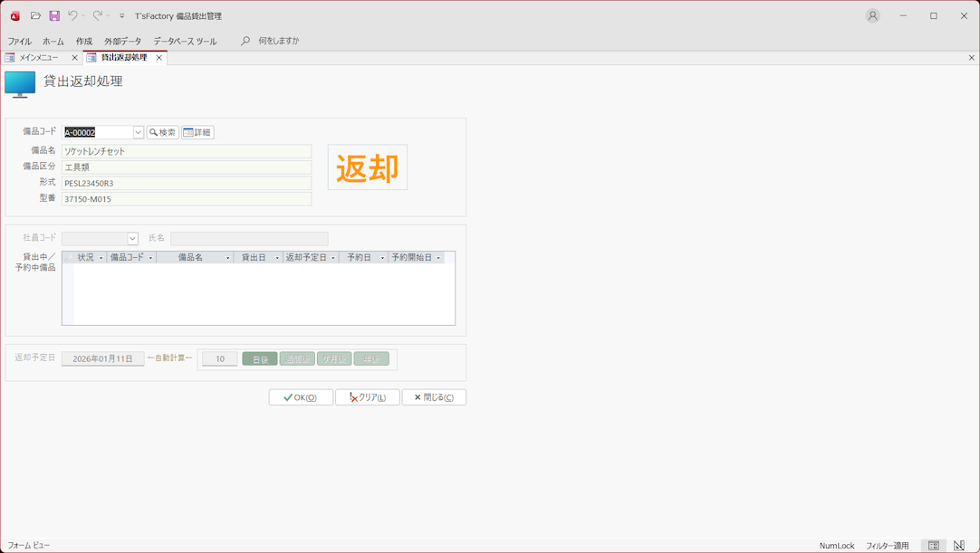The width and height of the screenshot is (980, 553).
Task: Select the 週間後 toggle option
Action: [x=297, y=359]
